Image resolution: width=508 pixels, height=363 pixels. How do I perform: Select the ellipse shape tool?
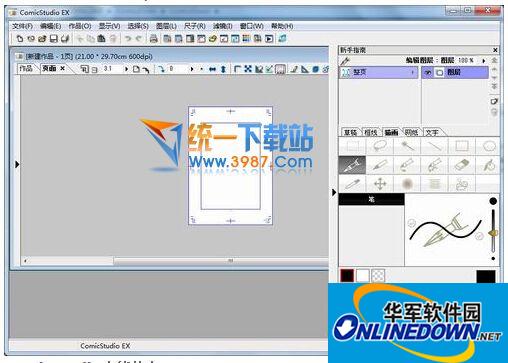489,146
